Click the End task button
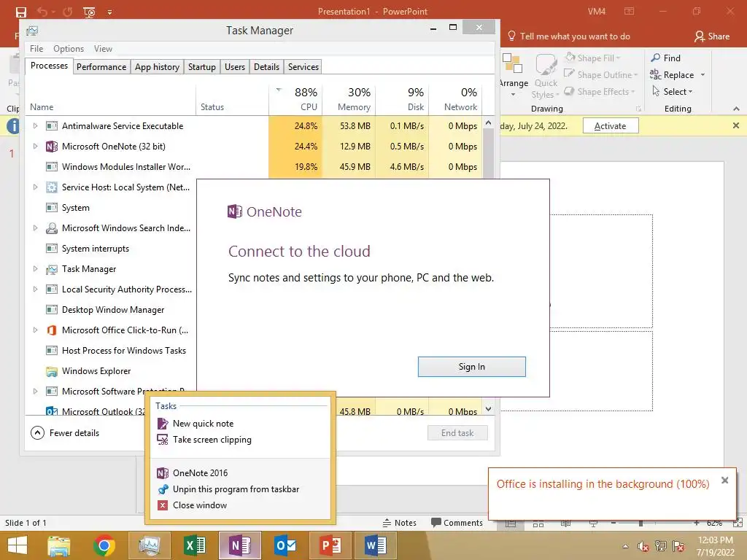Viewport: 747px width, 560px height. coord(457,433)
